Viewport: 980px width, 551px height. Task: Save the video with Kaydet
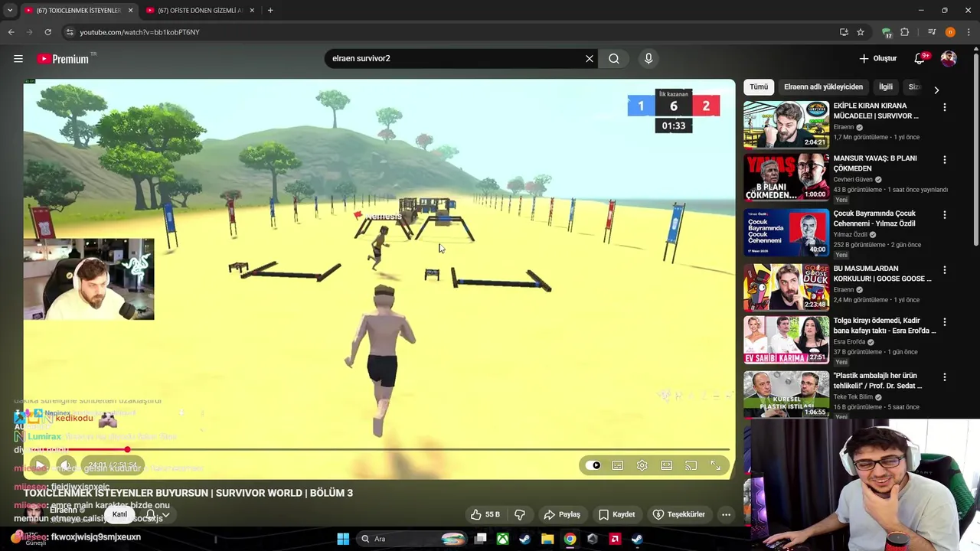(x=617, y=514)
